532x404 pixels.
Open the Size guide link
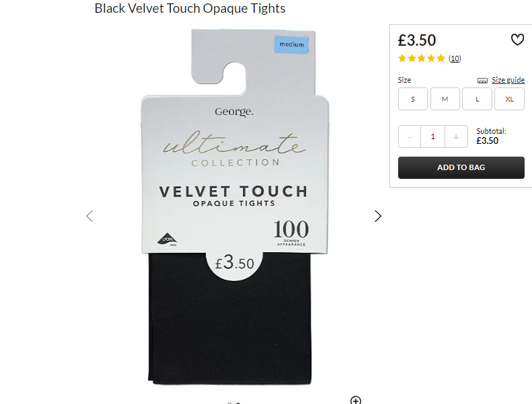pos(508,80)
